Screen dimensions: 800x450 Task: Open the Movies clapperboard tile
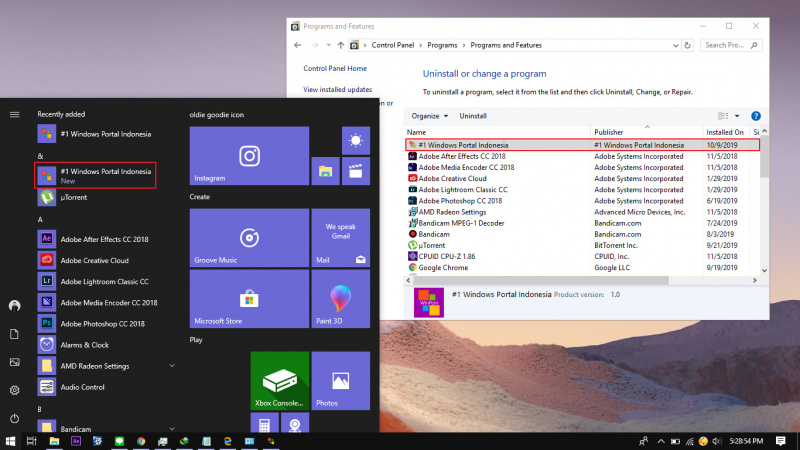coord(356,171)
